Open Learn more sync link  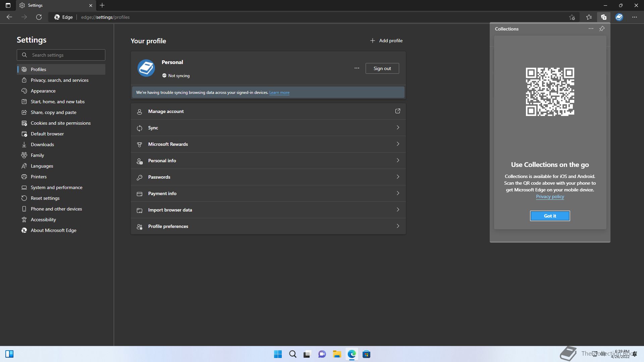tap(279, 93)
